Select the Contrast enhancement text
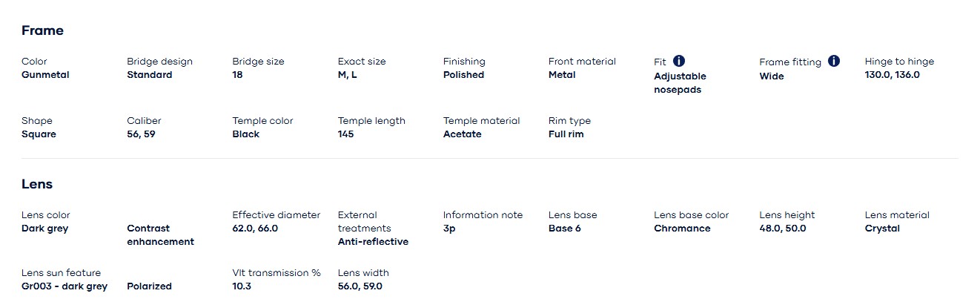The width and height of the screenshot is (980, 302). pyautogui.click(x=160, y=235)
